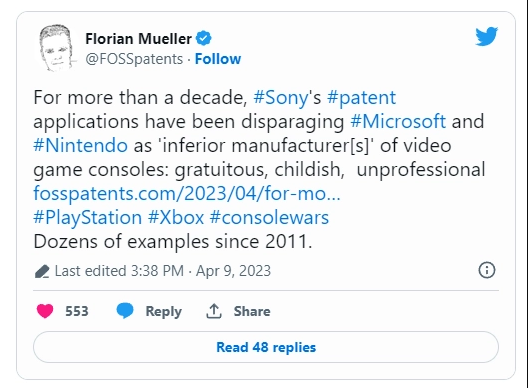Open the Florian Mueller profile name
528x388 pixels.
[138, 39]
